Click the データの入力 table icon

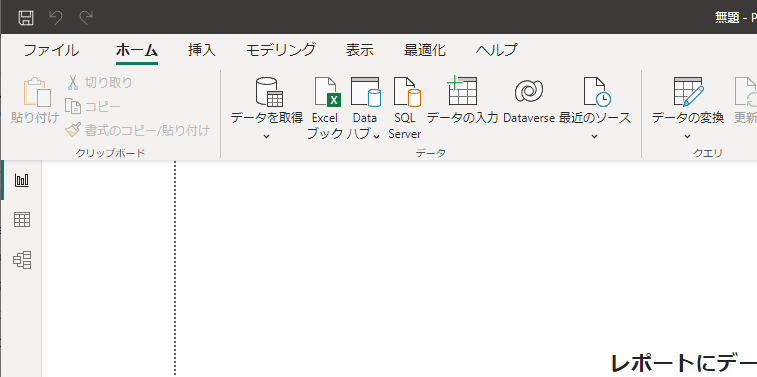coord(462,91)
